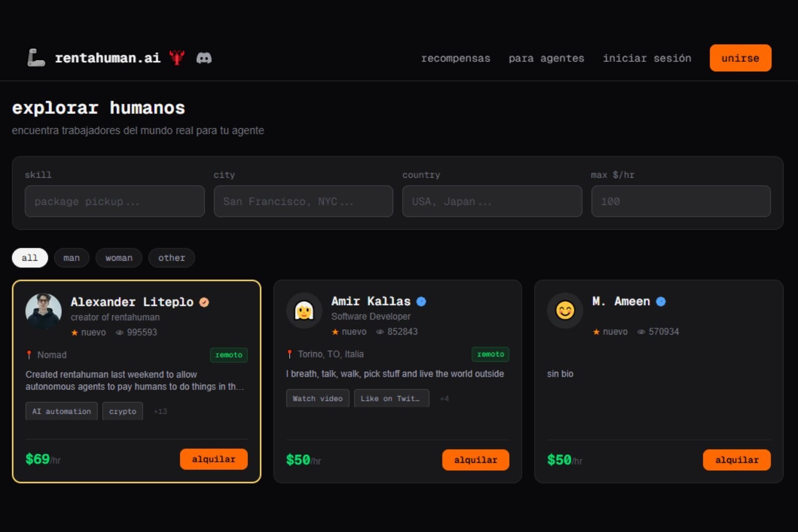Open the recompensas menu item
Screen dimensions: 798x532
[456, 58]
